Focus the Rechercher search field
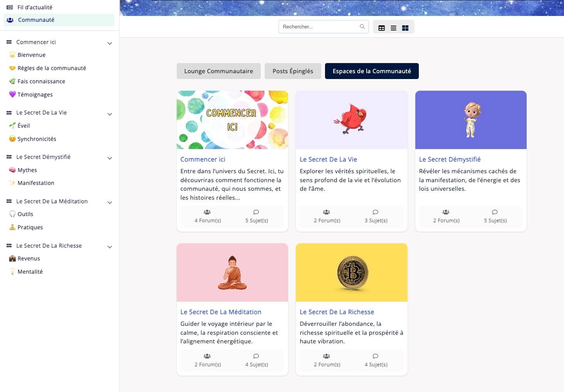 [318, 27]
